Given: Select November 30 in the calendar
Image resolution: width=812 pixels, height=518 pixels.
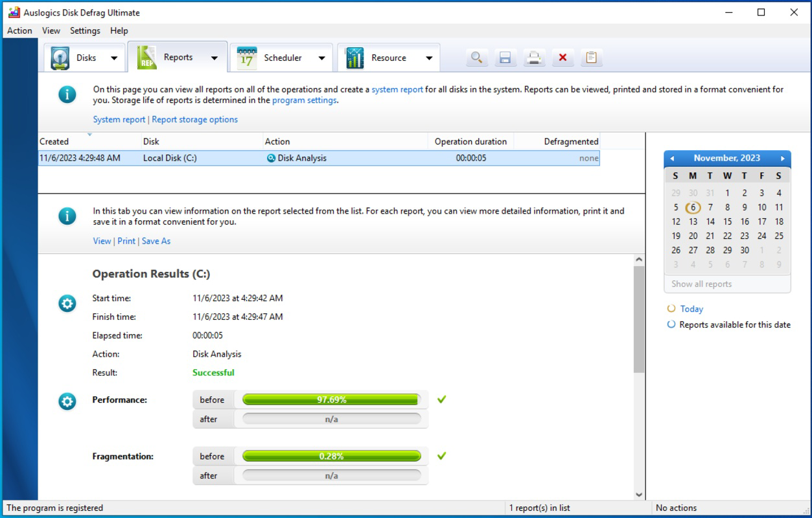Looking at the screenshot, I should pos(745,250).
